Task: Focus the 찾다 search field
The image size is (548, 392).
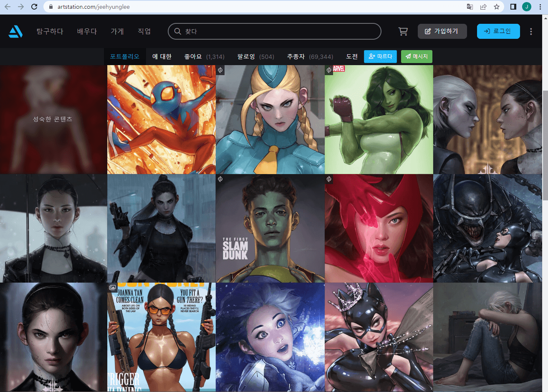Action: tap(275, 31)
